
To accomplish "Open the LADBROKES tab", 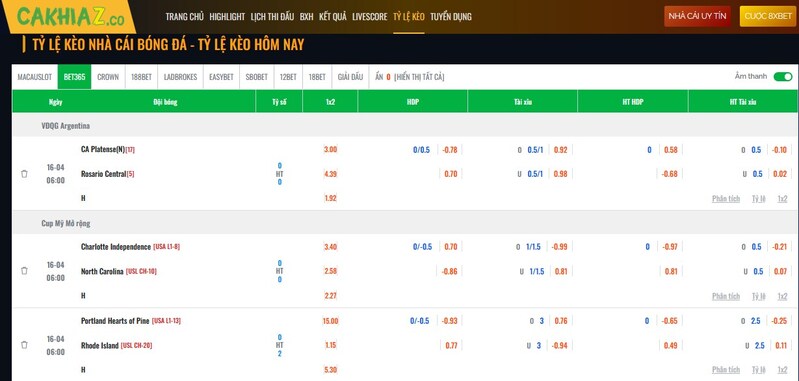I will tap(180, 77).
